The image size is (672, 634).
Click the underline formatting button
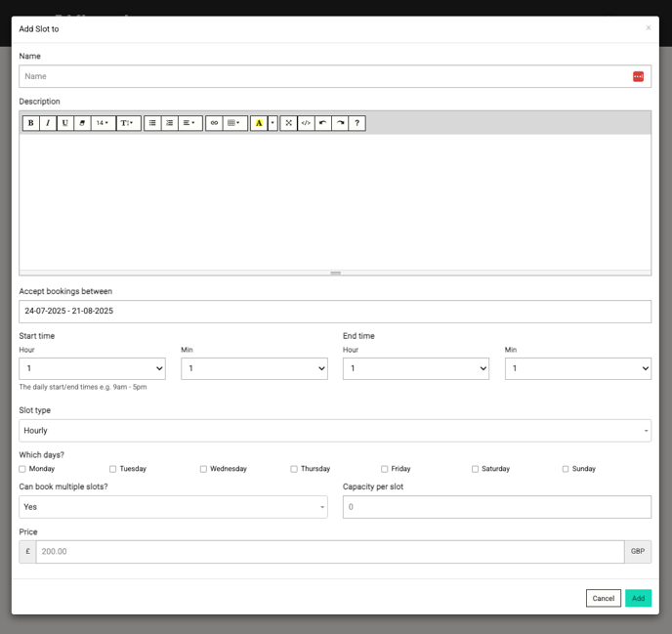(x=65, y=123)
